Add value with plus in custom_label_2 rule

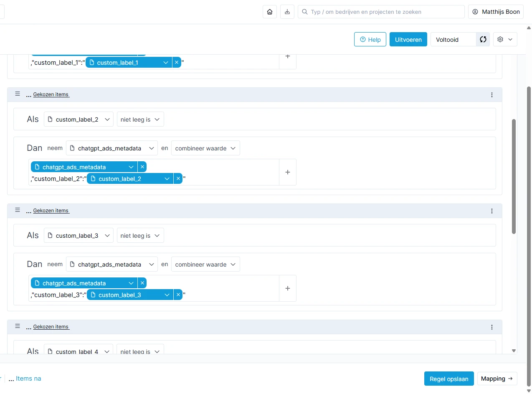tap(288, 172)
